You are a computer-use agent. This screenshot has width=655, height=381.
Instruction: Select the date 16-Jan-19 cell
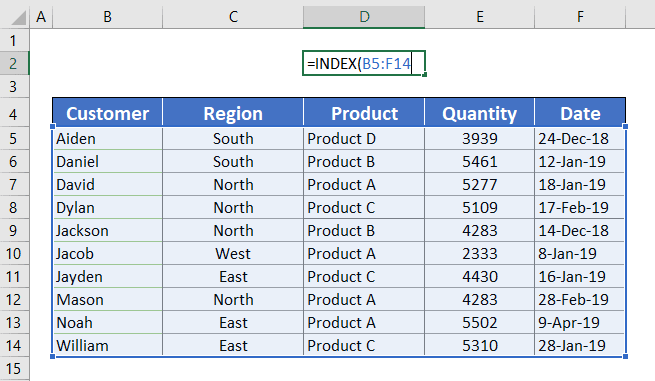coord(580,277)
